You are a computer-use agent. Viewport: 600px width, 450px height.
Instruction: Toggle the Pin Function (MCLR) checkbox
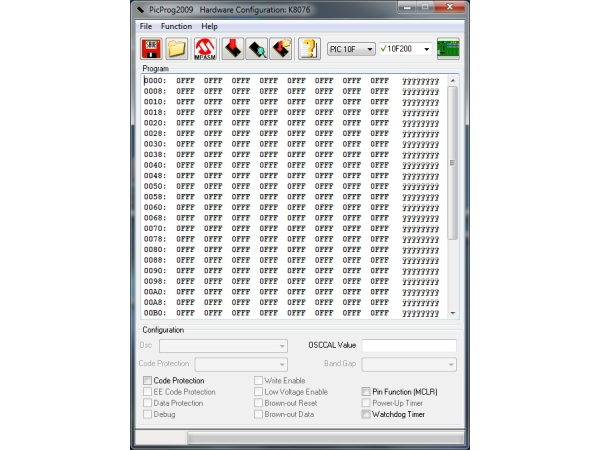click(x=366, y=392)
